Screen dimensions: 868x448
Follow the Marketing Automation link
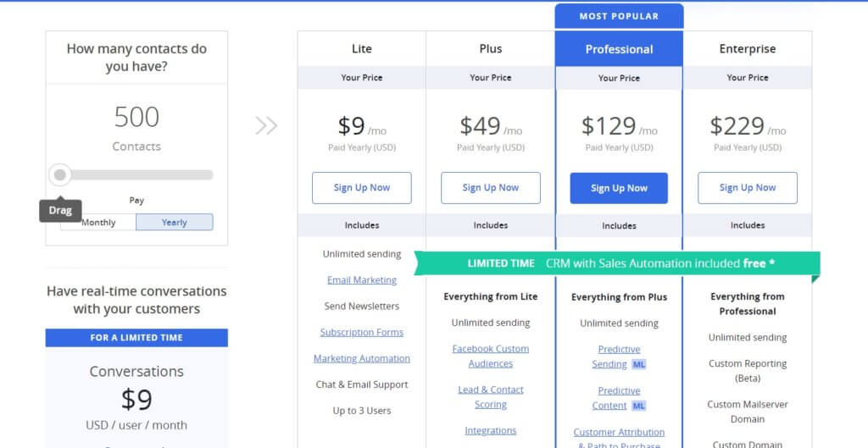(x=362, y=359)
